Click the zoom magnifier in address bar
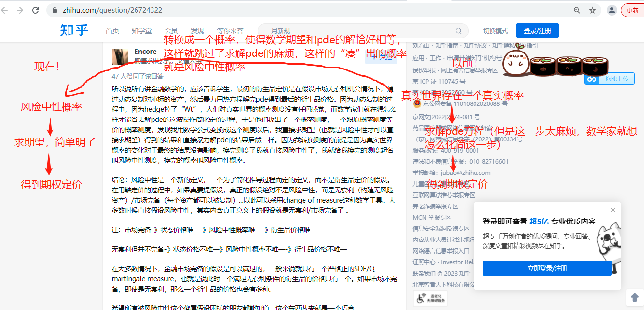644x310 pixels. [x=576, y=10]
